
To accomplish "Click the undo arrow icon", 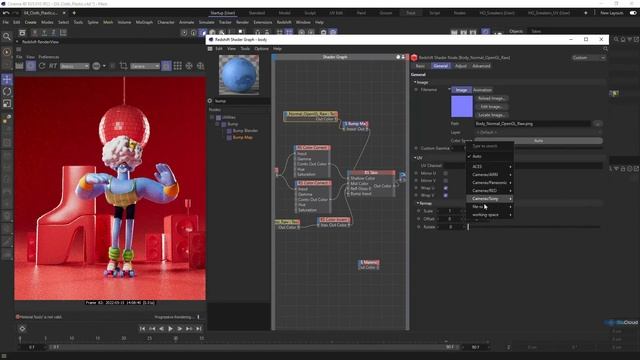I will [x=6, y=13].
